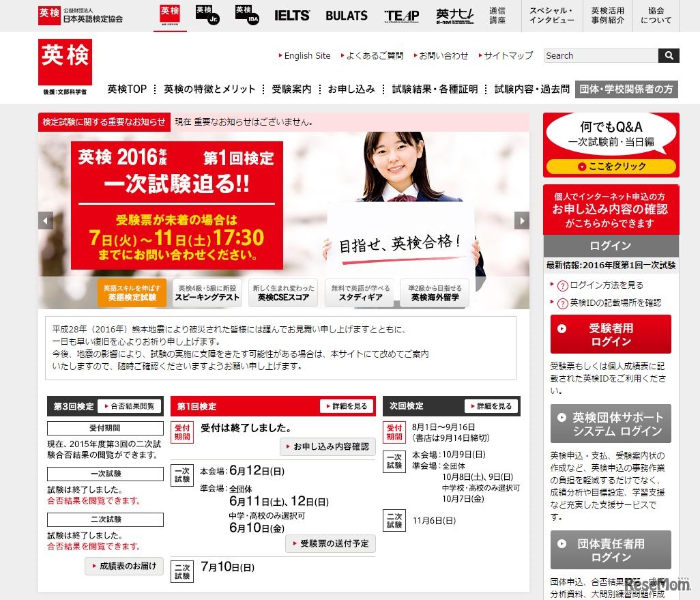Open 通信講座 in the top bar
Screen dimensions: 700x600
coord(497,16)
